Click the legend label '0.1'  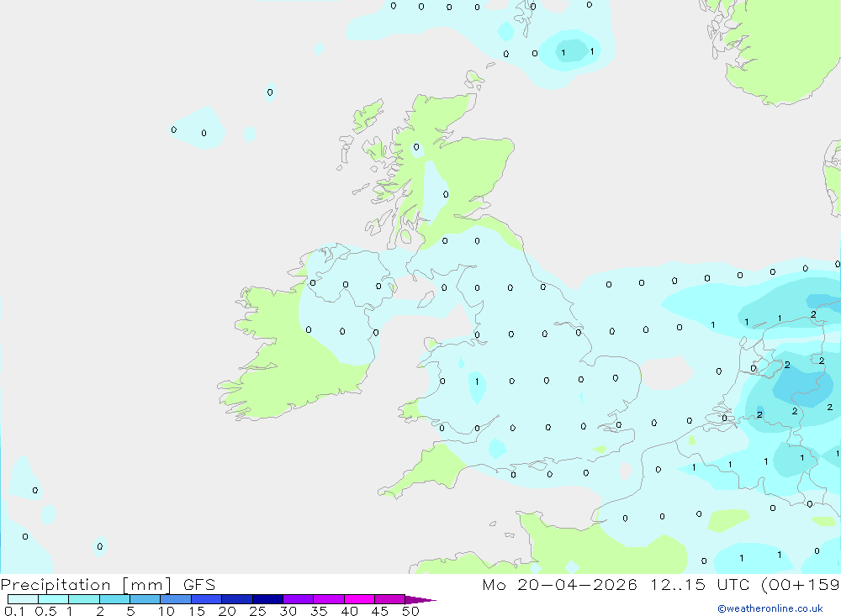click(14, 611)
